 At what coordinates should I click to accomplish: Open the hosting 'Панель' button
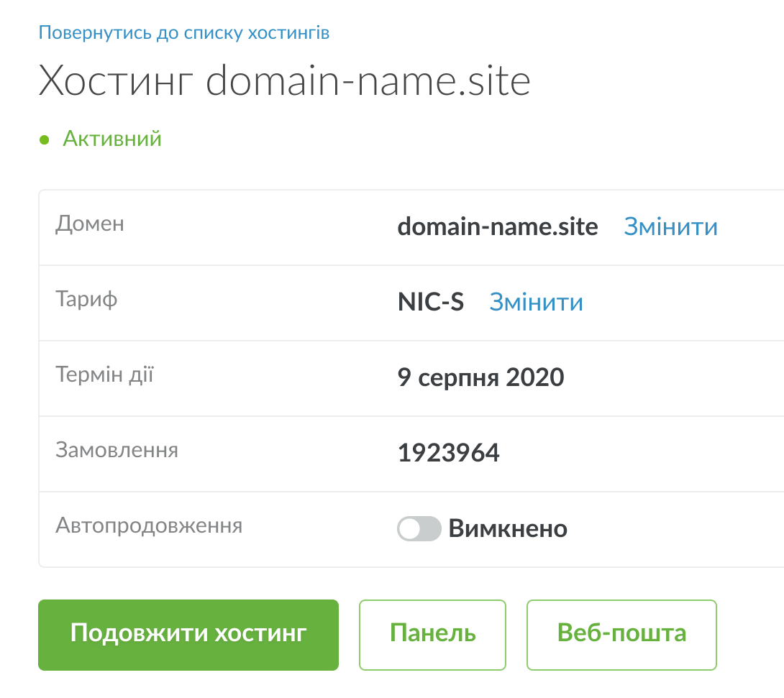(x=432, y=635)
